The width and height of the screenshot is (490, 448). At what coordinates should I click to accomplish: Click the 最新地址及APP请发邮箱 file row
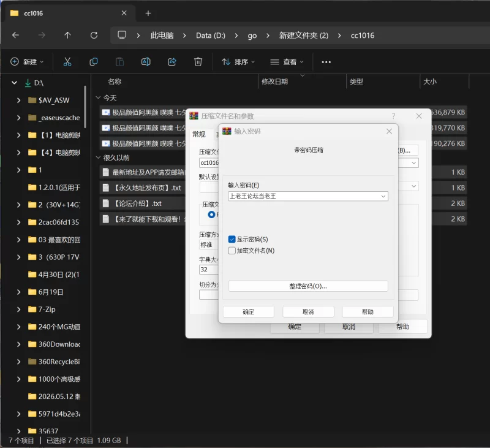click(x=143, y=172)
